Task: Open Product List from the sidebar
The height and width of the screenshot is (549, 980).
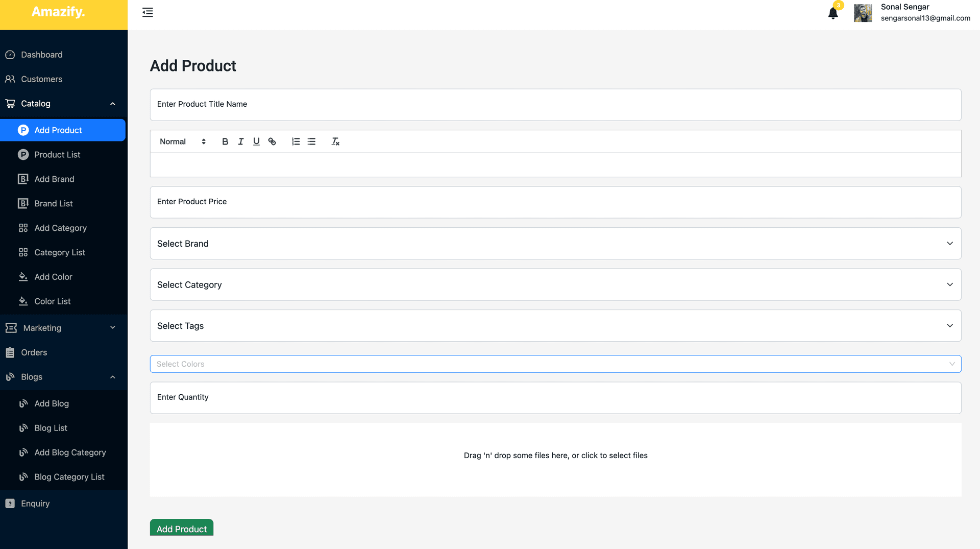Action: pyautogui.click(x=57, y=155)
